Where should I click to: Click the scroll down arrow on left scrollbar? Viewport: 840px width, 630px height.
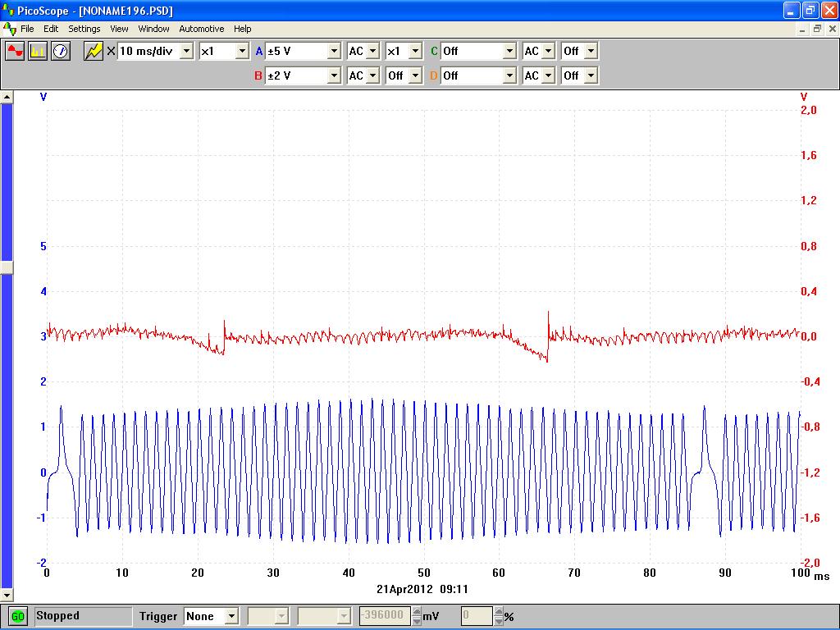pyautogui.click(x=7, y=595)
